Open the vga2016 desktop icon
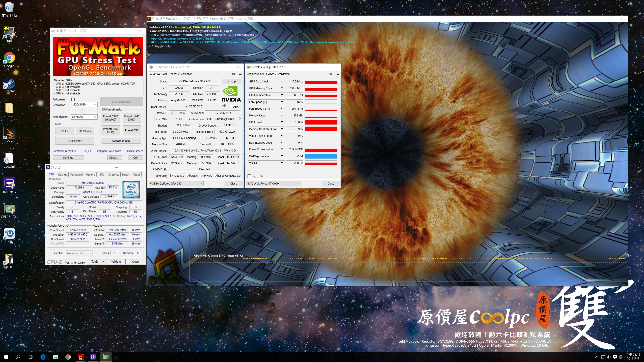Image resolution: width=644 pixels, height=362 pixels. pyautogui.click(x=9, y=261)
